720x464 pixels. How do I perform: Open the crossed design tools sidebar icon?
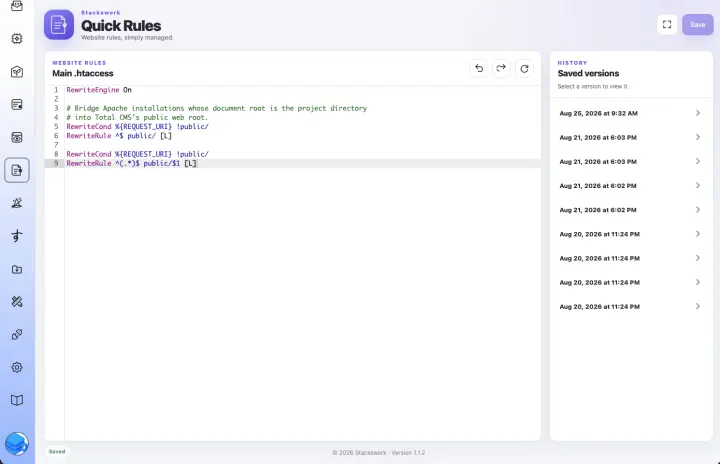[17, 302]
